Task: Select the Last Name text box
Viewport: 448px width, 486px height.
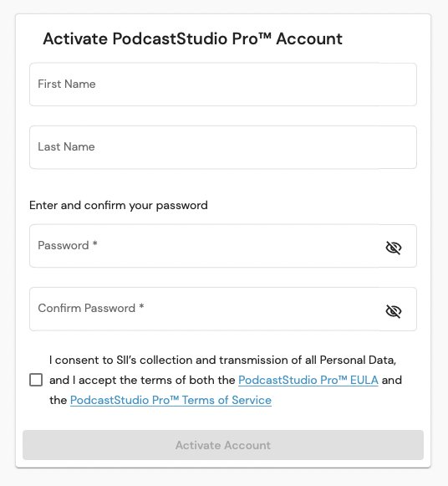Action: 223,147
